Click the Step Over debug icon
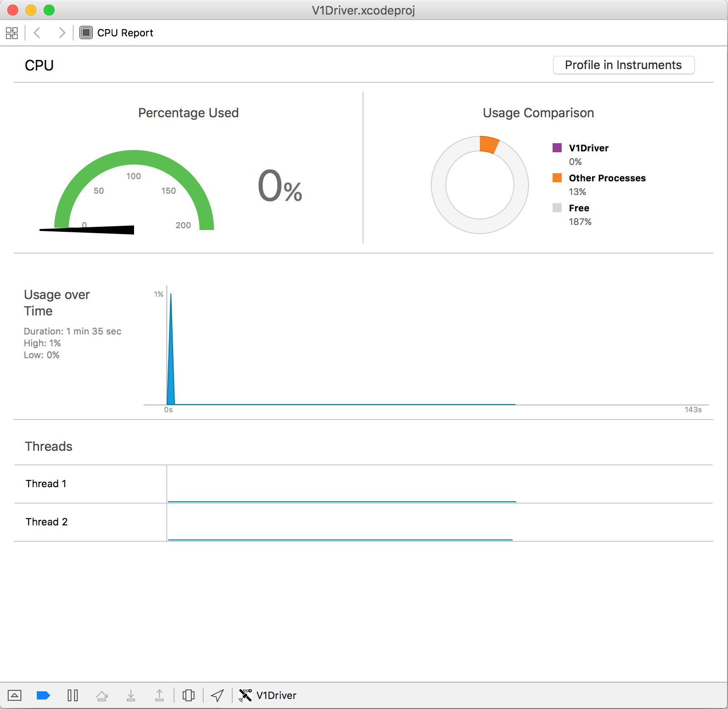728x709 pixels. (102, 695)
